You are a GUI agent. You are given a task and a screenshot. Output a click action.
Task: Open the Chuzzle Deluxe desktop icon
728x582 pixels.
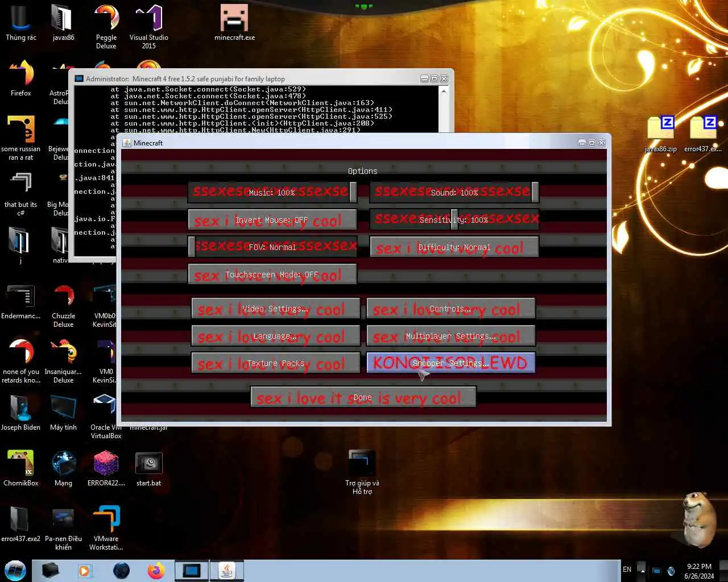point(63,307)
